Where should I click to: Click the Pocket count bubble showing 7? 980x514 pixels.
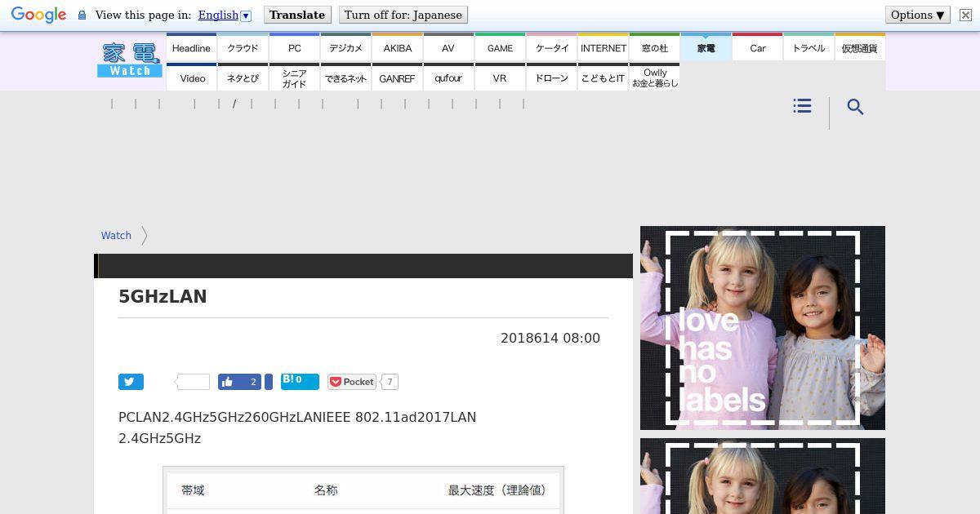(390, 382)
